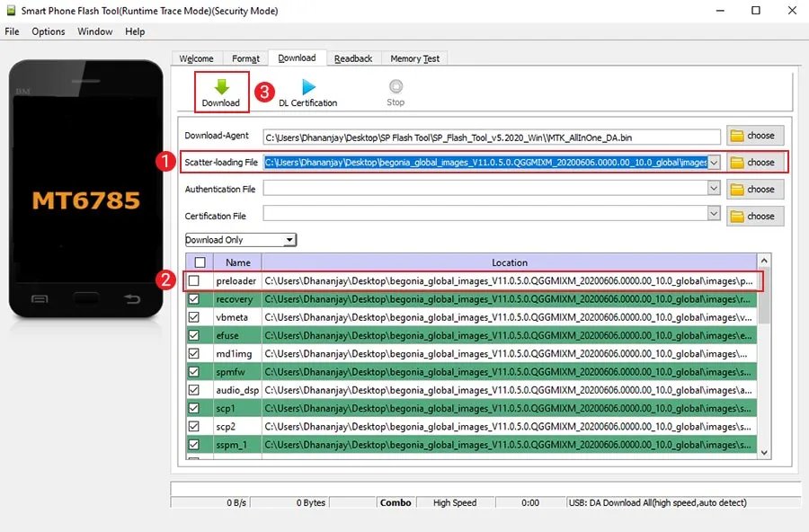Open the Authentication File dropdown arrow

pos(714,189)
